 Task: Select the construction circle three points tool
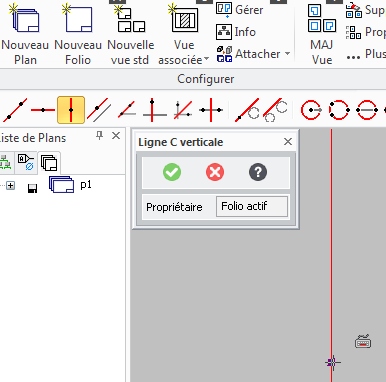[x=339, y=110]
